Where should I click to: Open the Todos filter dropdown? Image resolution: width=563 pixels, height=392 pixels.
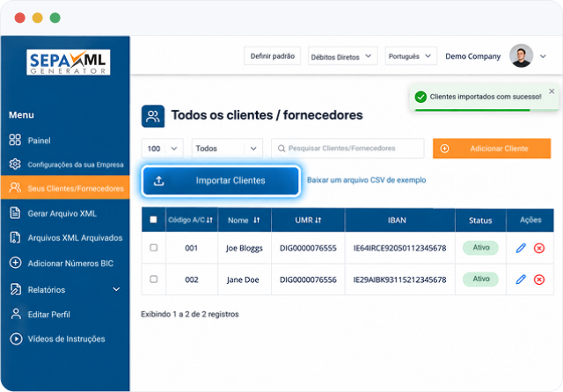(x=227, y=149)
